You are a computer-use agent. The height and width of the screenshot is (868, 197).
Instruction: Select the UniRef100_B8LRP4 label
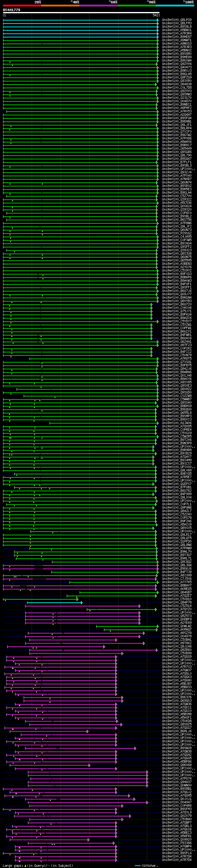click(177, 128)
